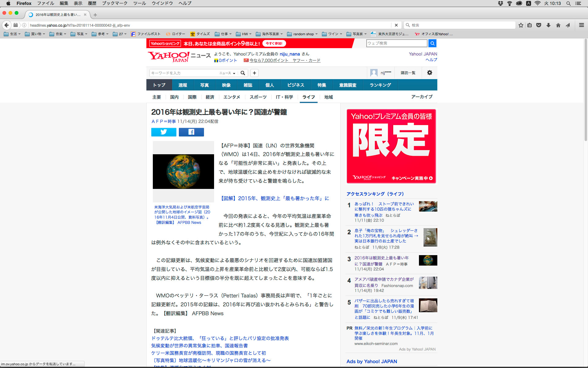Viewport: 588px width, 368px height.
Task: Open Yahoo News settings gear
Action: pos(429,73)
